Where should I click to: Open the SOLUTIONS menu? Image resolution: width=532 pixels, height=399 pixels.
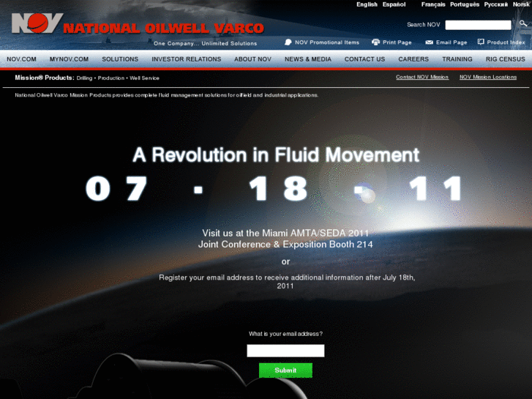(120, 59)
